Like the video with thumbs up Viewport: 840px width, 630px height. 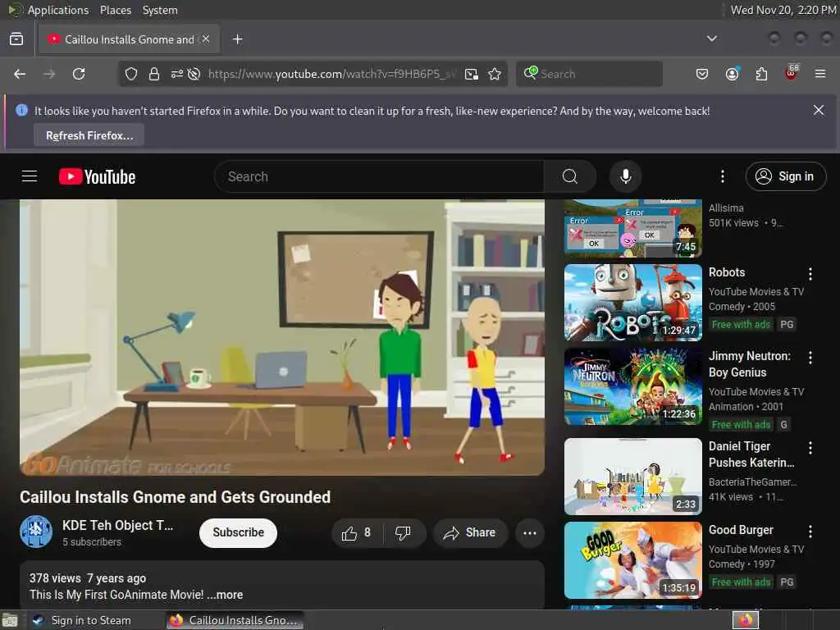tap(357, 533)
